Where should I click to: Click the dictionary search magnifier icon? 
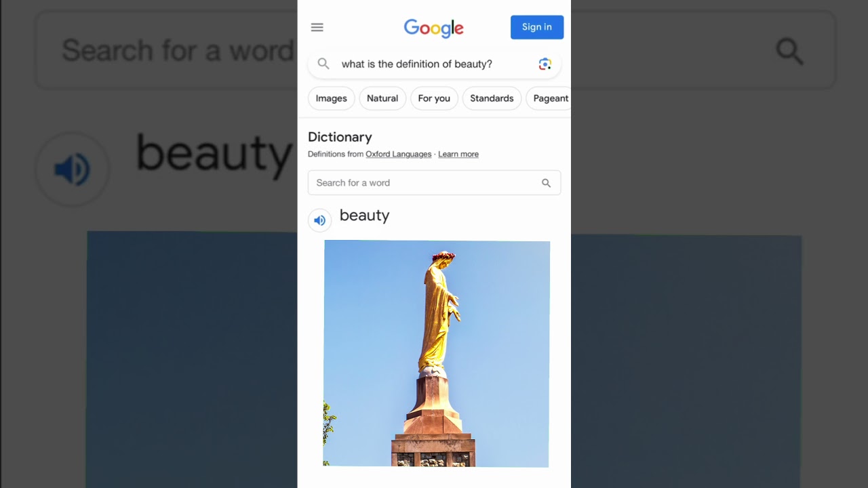click(x=546, y=183)
